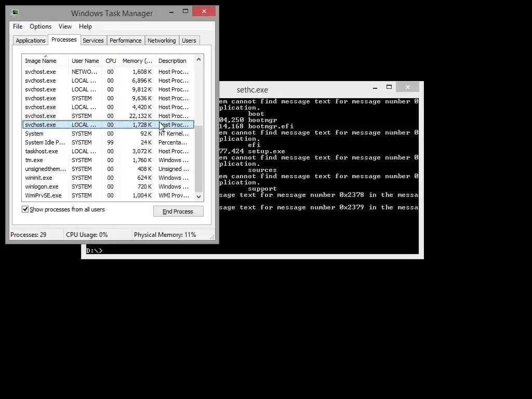Sort by CPU column header

tap(111, 61)
